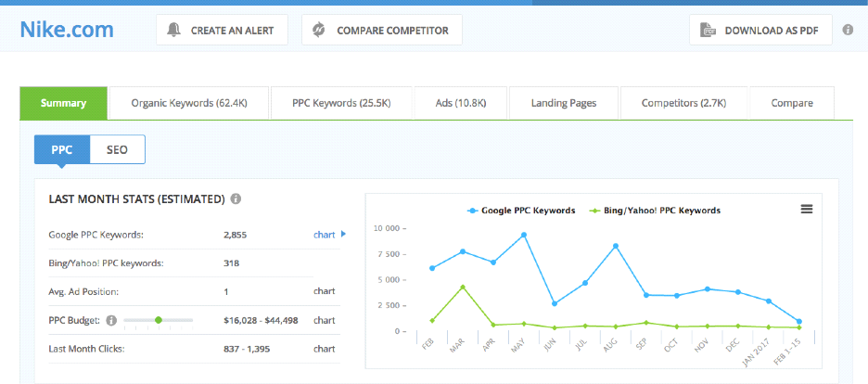Open chart link for Google PPC Keywords
868x384 pixels.
pyautogui.click(x=325, y=235)
